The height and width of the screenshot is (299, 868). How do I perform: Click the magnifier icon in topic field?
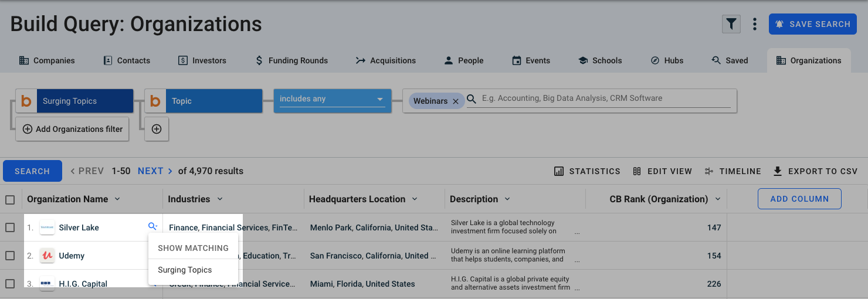coord(472,99)
